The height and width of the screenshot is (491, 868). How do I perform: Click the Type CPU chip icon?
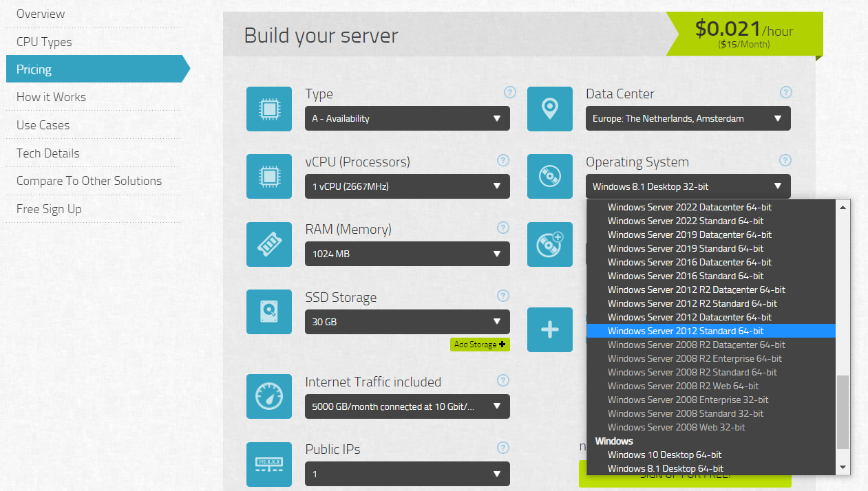(269, 109)
